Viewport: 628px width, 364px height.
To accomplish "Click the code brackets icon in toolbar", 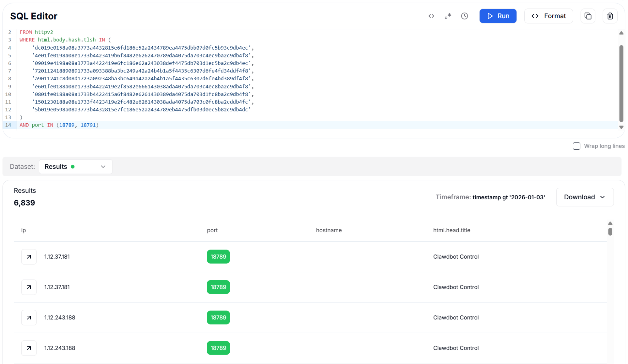I will pyautogui.click(x=431, y=16).
